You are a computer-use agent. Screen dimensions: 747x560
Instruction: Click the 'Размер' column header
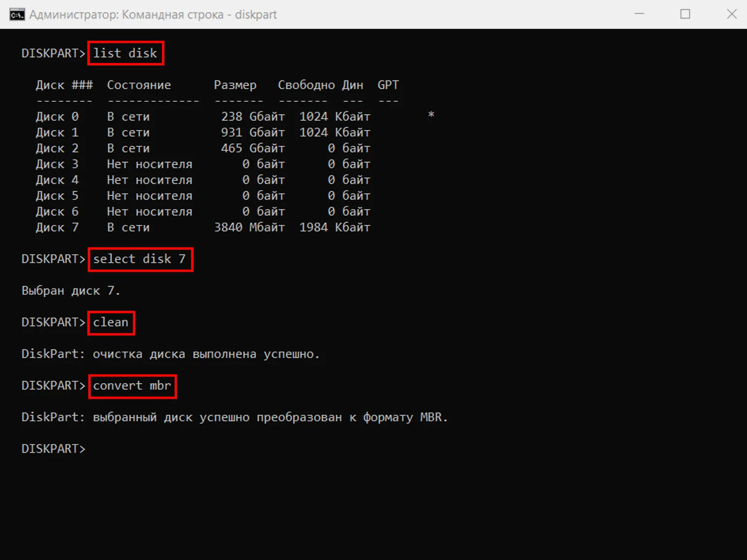click(235, 85)
